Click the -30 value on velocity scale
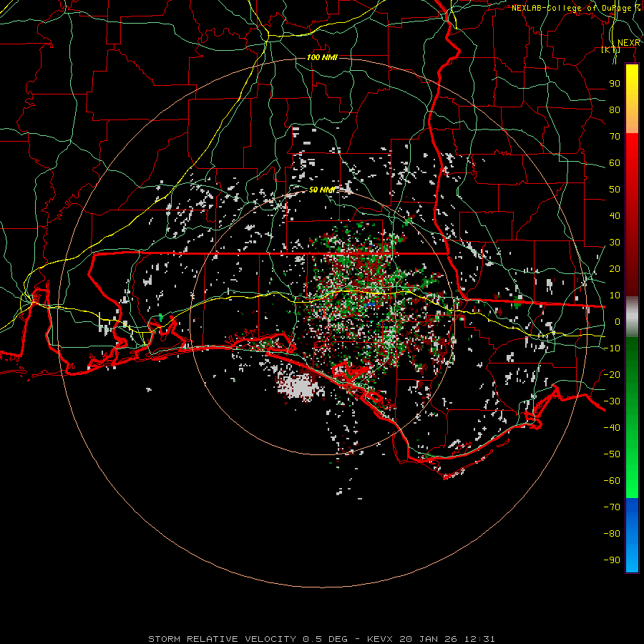This screenshot has width=644, height=644. coord(612,401)
